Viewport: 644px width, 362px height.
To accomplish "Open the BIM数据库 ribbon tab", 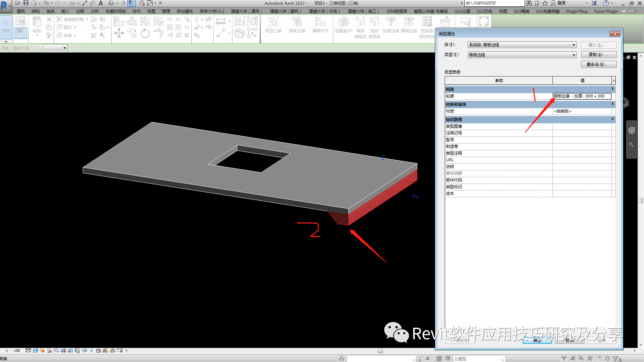I will pos(397,11).
